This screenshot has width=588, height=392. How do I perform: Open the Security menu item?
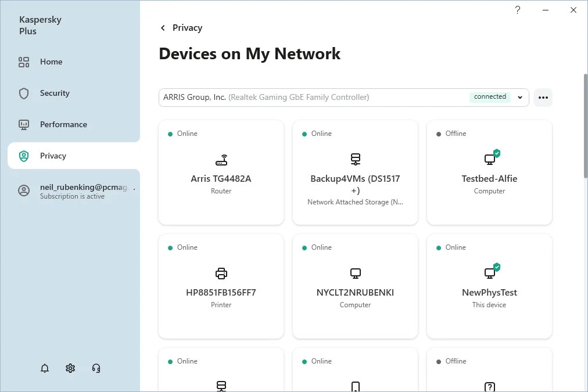point(73,93)
